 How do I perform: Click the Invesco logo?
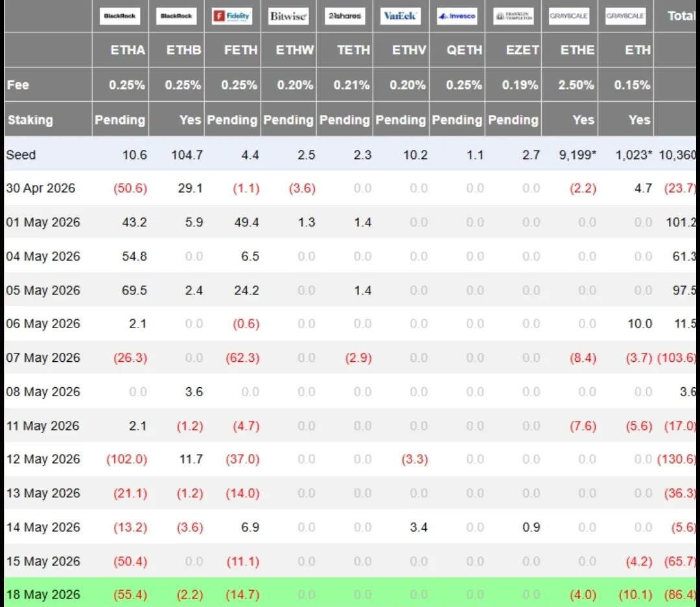pyautogui.click(x=457, y=16)
